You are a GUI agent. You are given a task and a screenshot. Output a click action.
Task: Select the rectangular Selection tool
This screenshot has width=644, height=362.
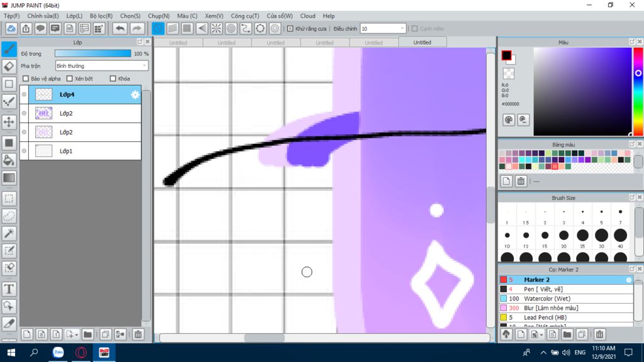(9, 199)
